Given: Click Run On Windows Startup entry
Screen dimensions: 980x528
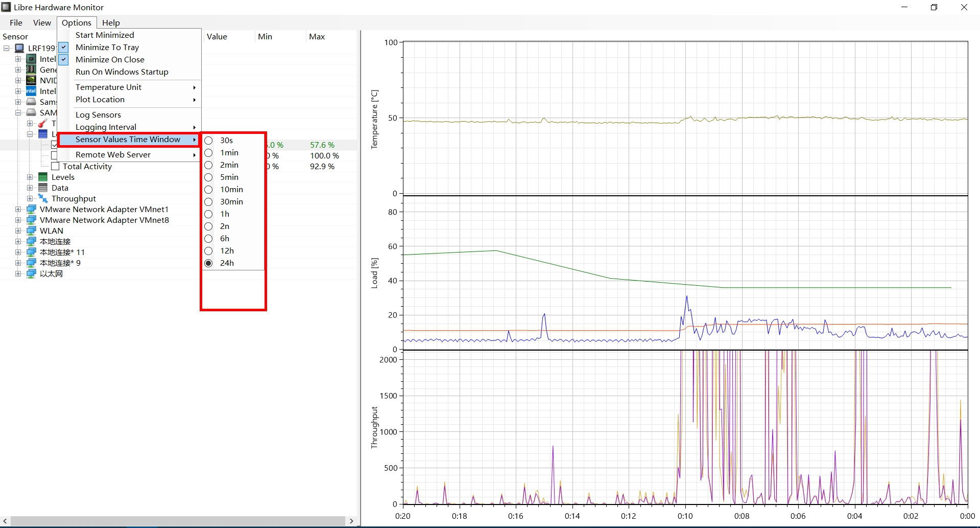Looking at the screenshot, I should [x=129, y=72].
